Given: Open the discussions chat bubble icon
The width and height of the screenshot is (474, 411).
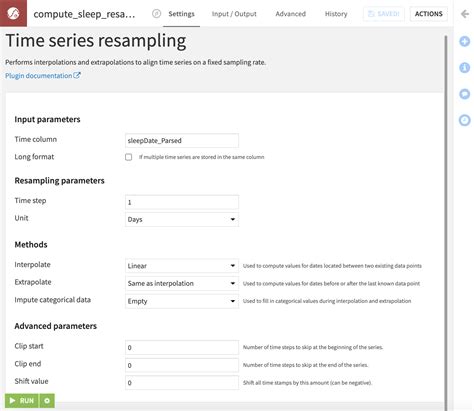Looking at the screenshot, I should point(464,94).
